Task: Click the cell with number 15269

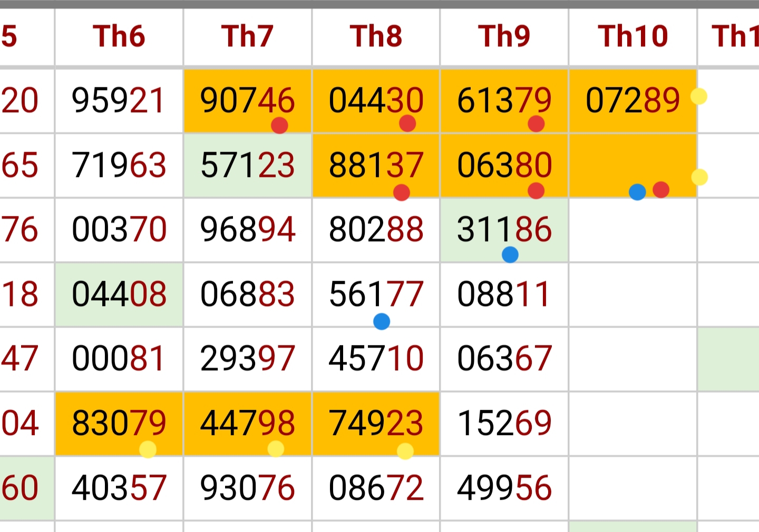Action: [x=504, y=423]
